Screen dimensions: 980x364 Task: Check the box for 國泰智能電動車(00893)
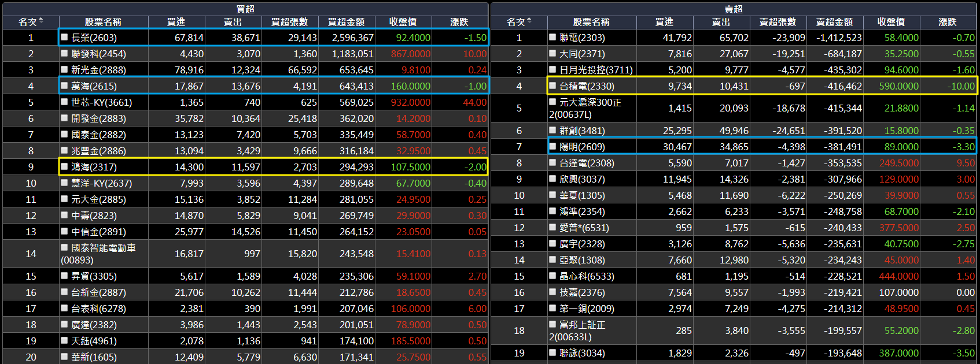coord(64,247)
